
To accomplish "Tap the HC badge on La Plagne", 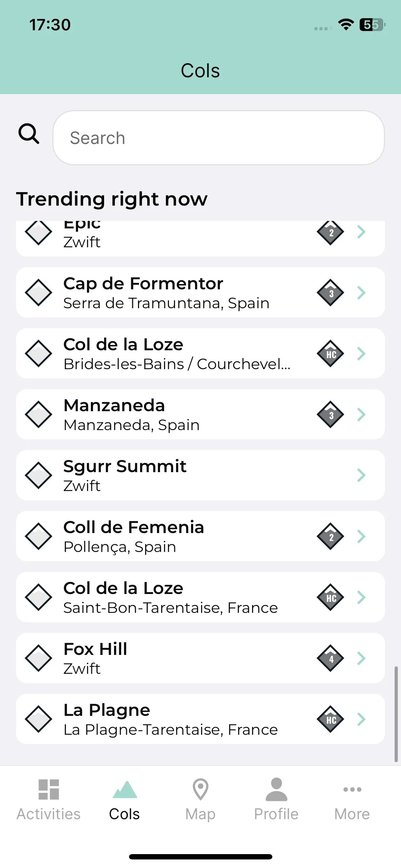I will (x=330, y=719).
